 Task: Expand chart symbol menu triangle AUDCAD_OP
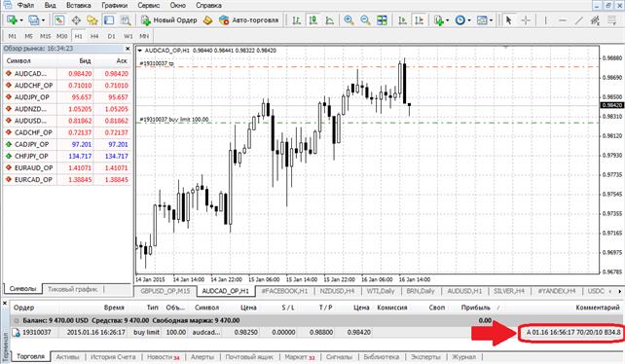(x=140, y=51)
